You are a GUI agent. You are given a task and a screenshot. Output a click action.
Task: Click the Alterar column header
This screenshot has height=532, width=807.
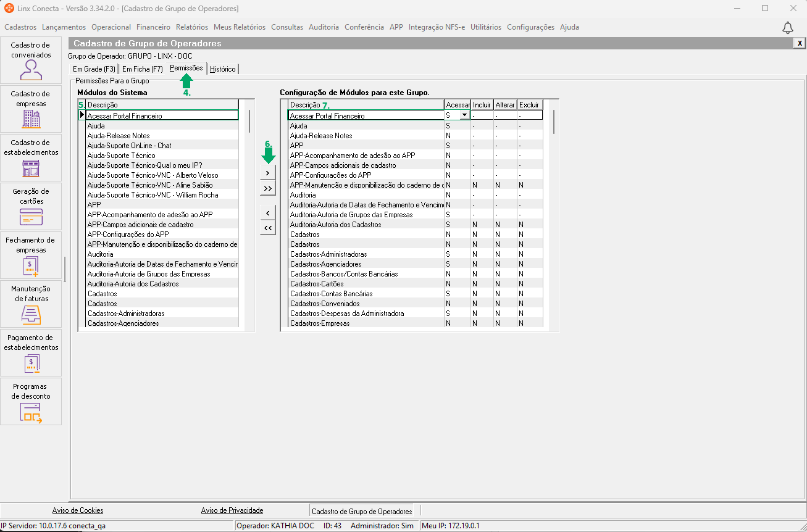tap(505, 105)
